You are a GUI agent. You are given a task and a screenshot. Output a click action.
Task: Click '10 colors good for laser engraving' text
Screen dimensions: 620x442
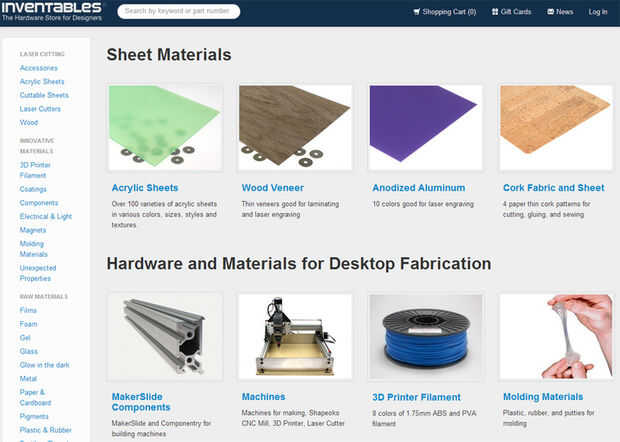[423, 204]
